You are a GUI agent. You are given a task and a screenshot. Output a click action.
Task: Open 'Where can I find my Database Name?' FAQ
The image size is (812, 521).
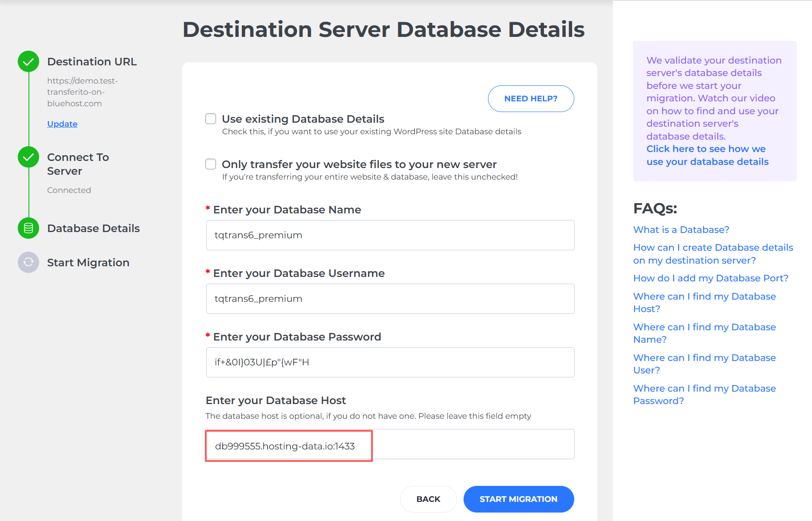click(x=704, y=333)
